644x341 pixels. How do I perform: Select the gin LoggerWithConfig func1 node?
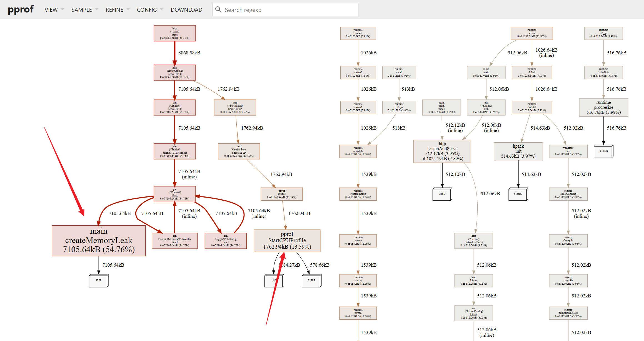click(x=226, y=241)
